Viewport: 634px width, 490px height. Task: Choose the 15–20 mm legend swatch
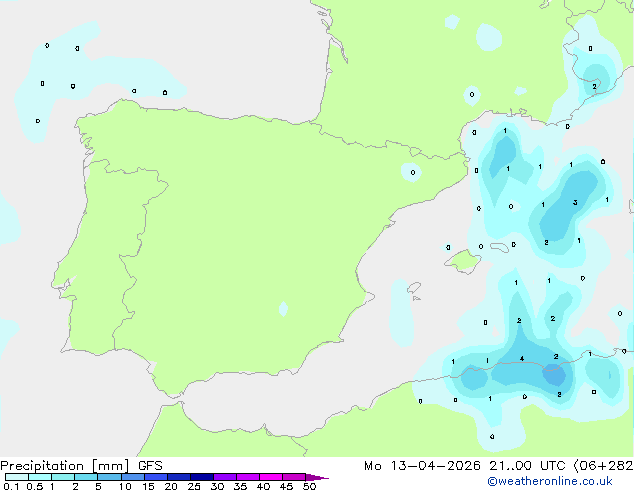pos(156,477)
